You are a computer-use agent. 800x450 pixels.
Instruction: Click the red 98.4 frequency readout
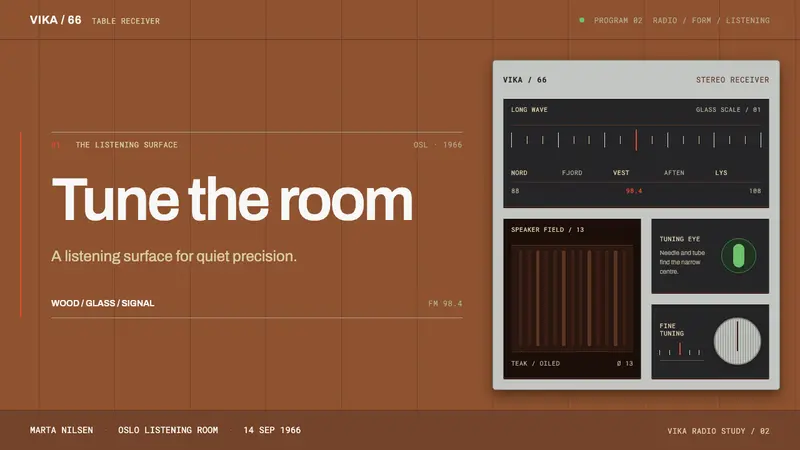pyautogui.click(x=634, y=191)
